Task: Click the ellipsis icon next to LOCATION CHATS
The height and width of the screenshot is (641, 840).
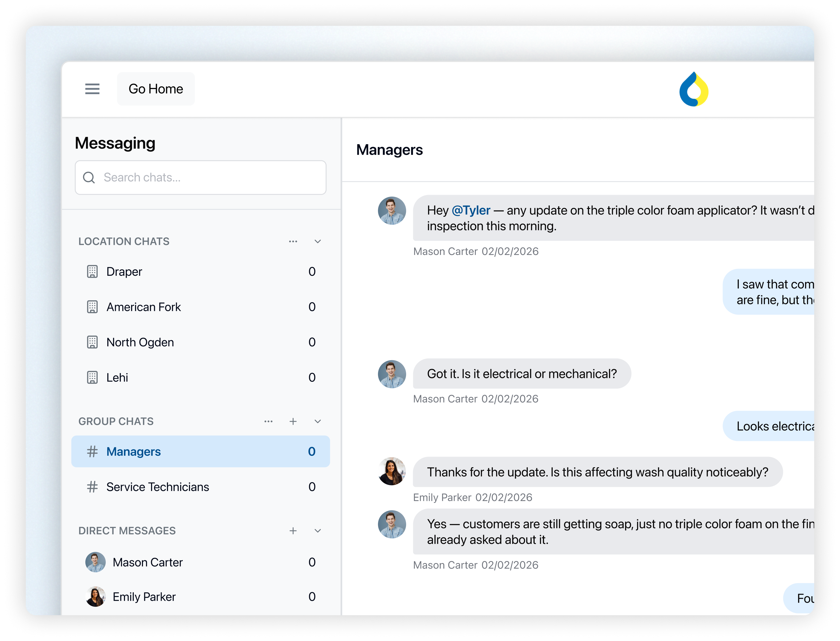Action: [x=293, y=241]
